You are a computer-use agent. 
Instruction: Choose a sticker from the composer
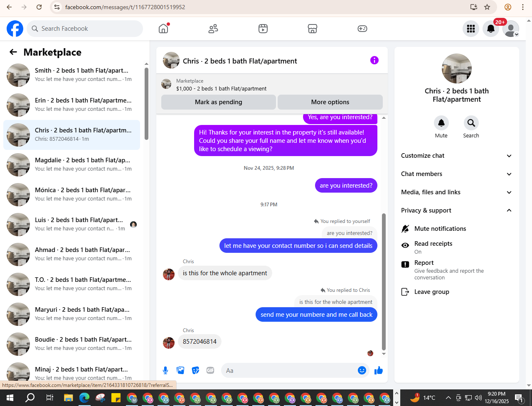pyautogui.click(x=195, y=370)
